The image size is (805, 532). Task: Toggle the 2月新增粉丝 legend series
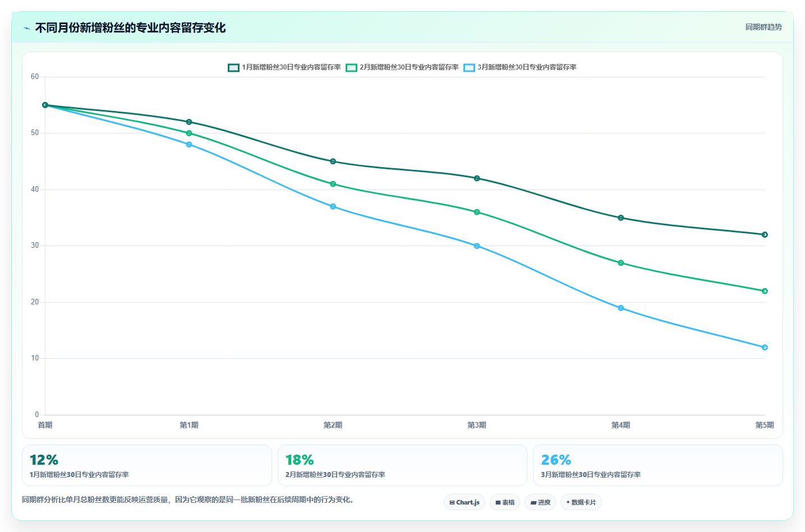point(402,67)
